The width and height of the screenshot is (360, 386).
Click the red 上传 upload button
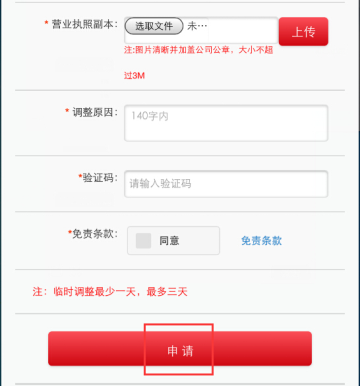tap(303, 32)
